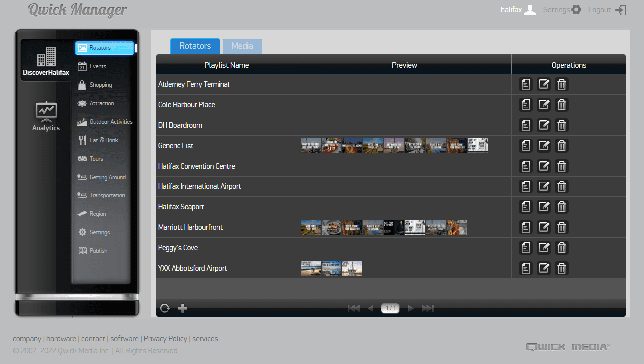Image resolution: width=644 pixels, height=364 pixels.
Task: Log out via the Logout button
Action: 607,10
